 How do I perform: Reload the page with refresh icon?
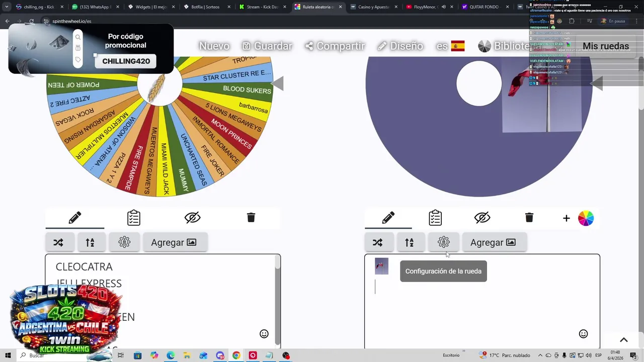tap(31, 21)
